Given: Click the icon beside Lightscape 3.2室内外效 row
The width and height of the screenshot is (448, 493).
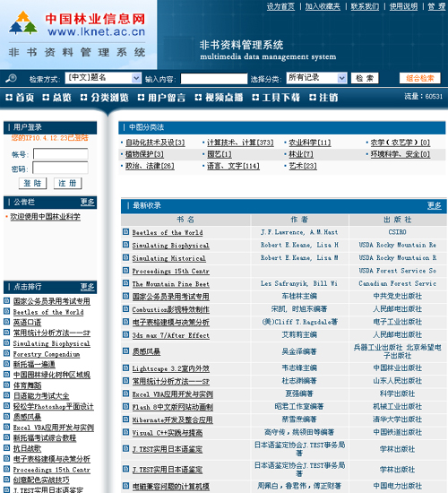Looking at the screenshot, I should pyautogui.click(x=125, y=368).
